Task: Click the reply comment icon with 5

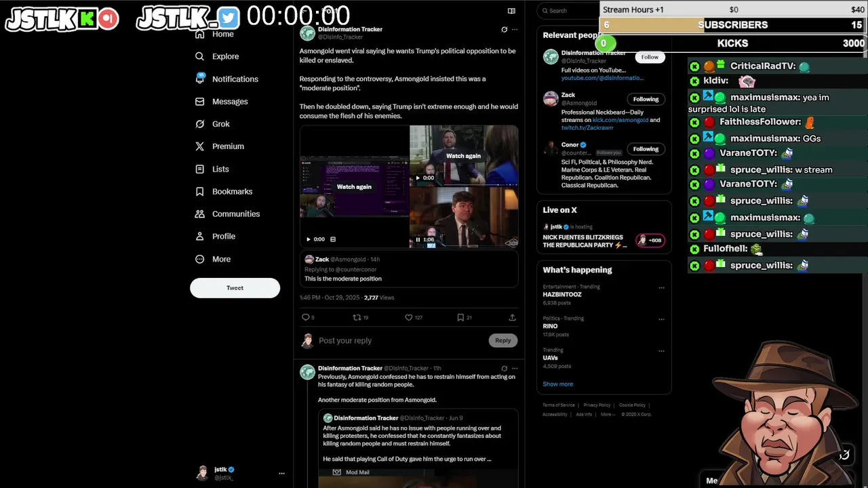Action: (305, 317)
